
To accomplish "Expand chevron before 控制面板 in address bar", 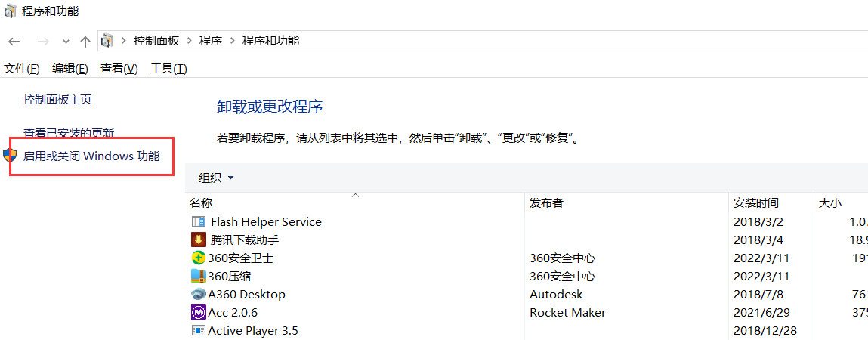I will 123,41.
